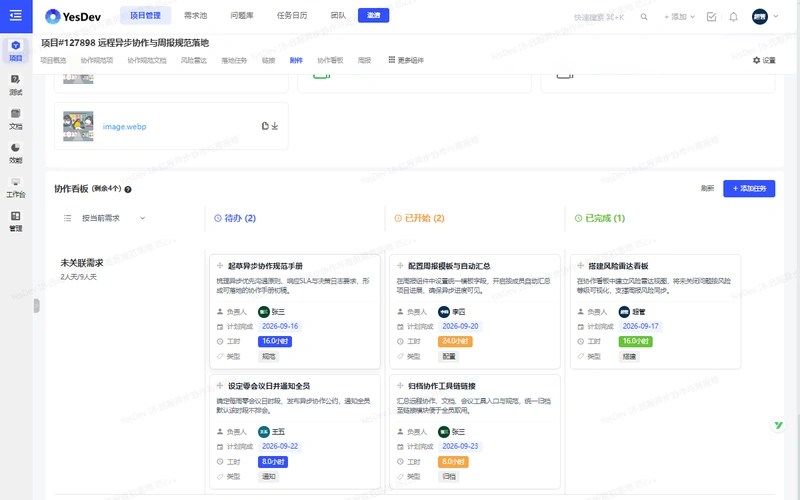
Task: Open the 协作看板 project tab
Action: pos(330,60)
